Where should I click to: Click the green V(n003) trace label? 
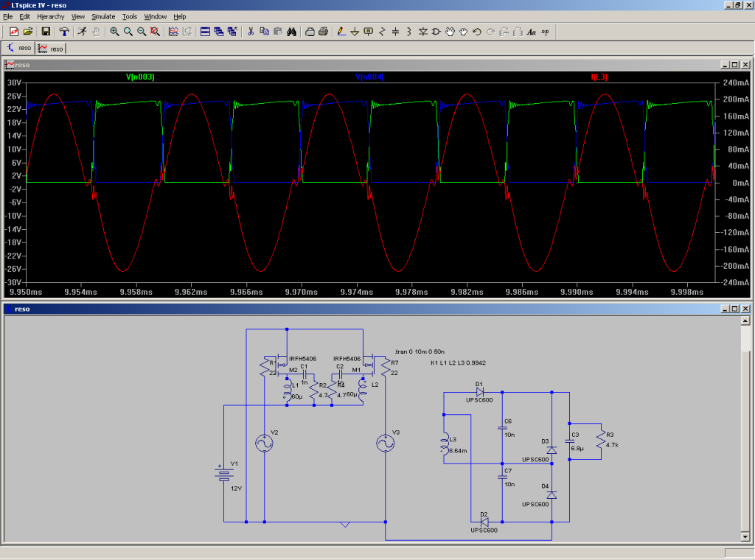[x=140, y=77]
